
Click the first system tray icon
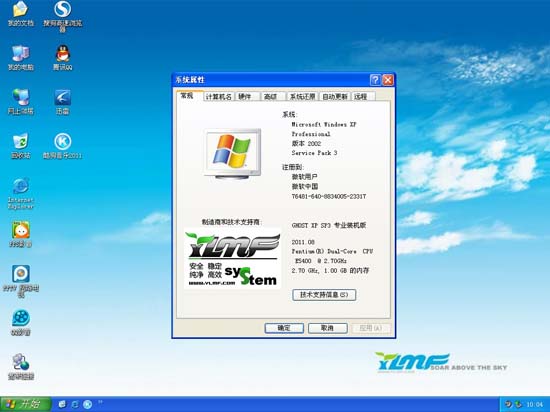(x=508, y=405)
